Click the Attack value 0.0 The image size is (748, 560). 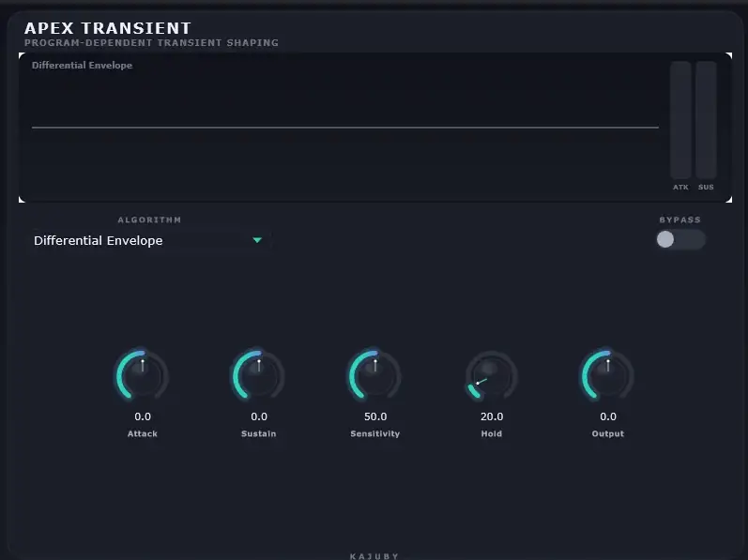pos(143,416)
